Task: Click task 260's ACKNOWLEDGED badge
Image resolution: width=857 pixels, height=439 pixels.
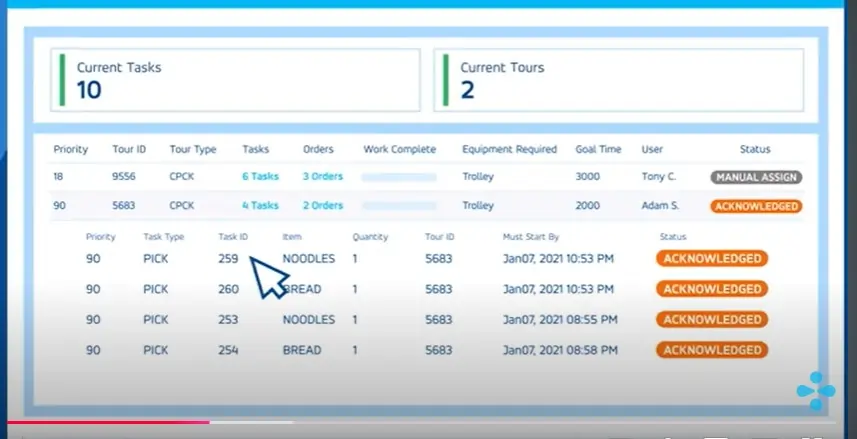Action: click(x=712, y=289)
